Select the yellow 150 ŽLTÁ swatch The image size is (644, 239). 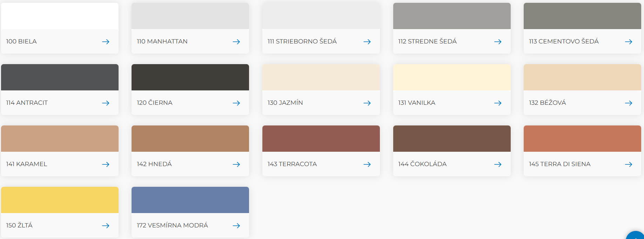pyautogui.click(x=60, y=200)
